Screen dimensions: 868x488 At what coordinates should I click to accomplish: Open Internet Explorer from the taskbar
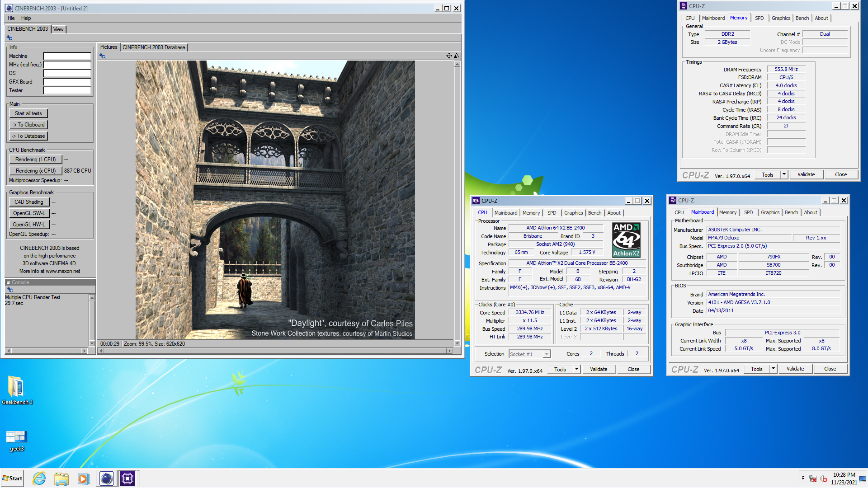(39, 479)
